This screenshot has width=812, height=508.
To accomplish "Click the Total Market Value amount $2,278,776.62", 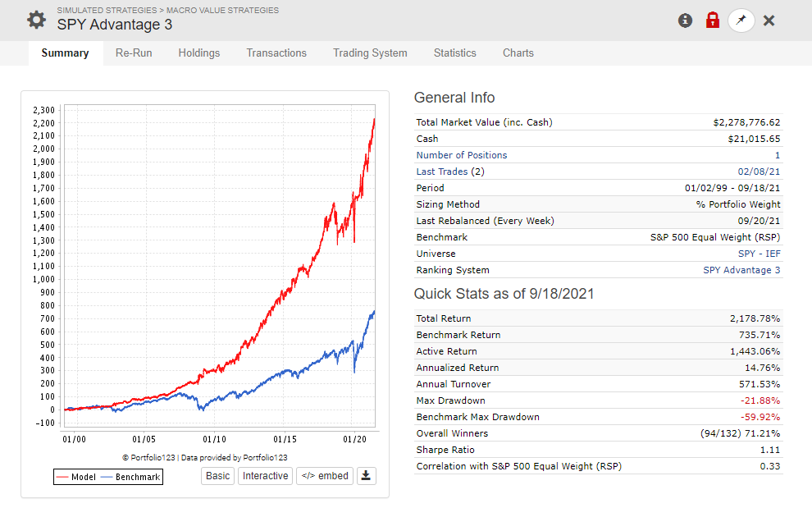I will (746, 122).
